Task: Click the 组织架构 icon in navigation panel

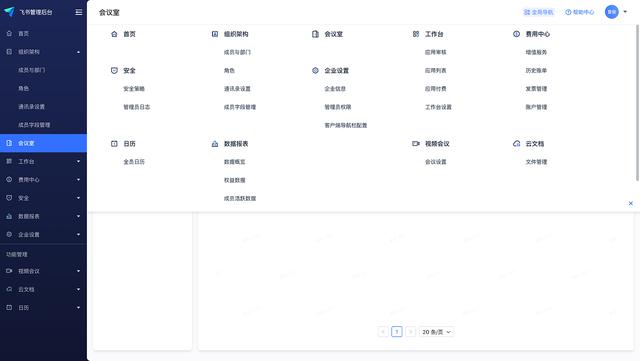Action: pyautogui.click(x=215, y=34)
